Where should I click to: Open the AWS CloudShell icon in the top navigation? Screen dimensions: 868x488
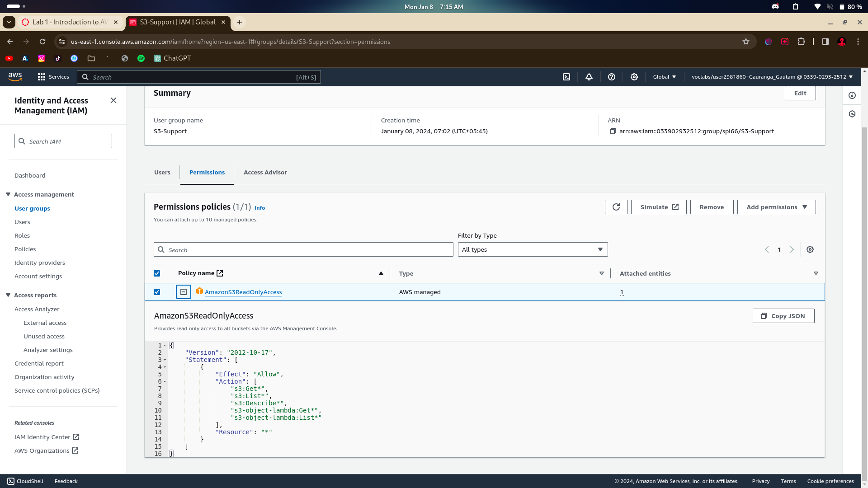click(566, 77)
